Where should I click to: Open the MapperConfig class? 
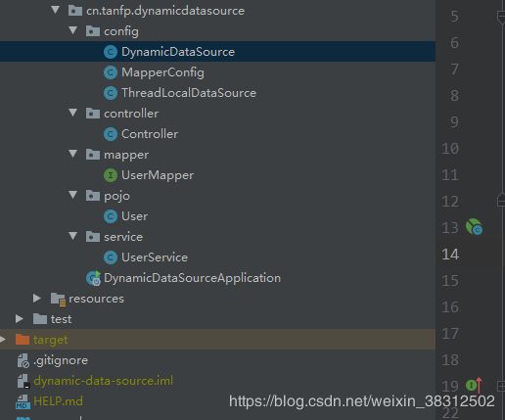(162, 72)
